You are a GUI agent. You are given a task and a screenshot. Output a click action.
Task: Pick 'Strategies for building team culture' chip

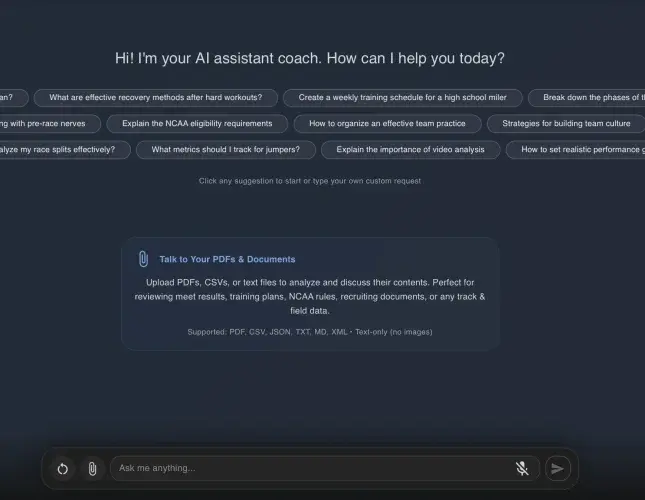click(x=566, y=124)
